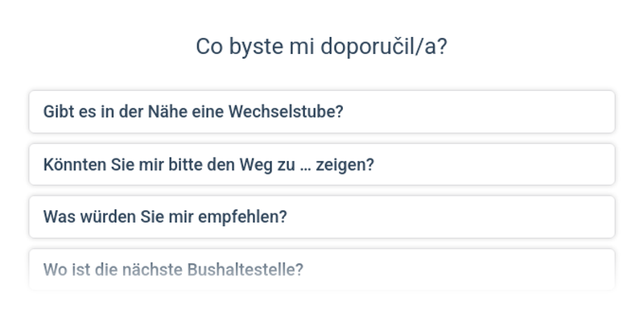
Task: Click the question heading "Co byste mi doporučil/a?"
Action: pos(322,46)
